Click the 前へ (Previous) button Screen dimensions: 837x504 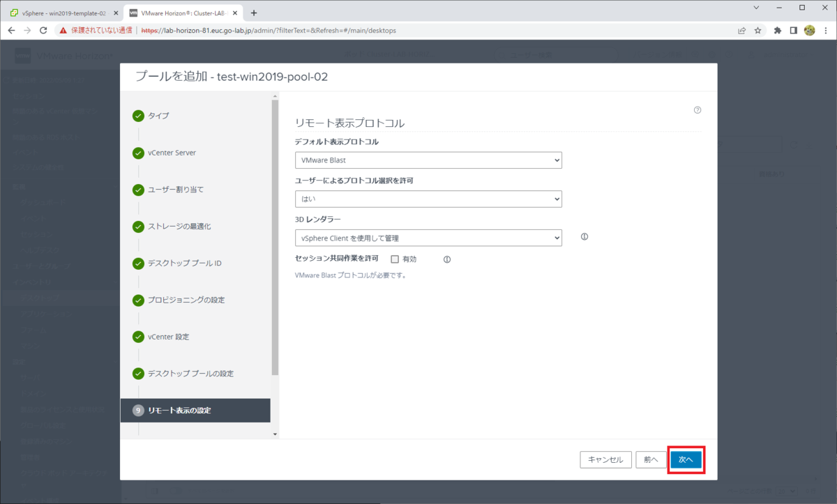[x=651, y=459]
